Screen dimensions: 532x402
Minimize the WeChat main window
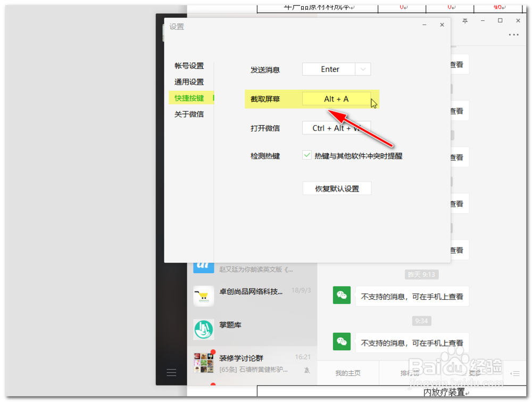click(x=483, y=21)
